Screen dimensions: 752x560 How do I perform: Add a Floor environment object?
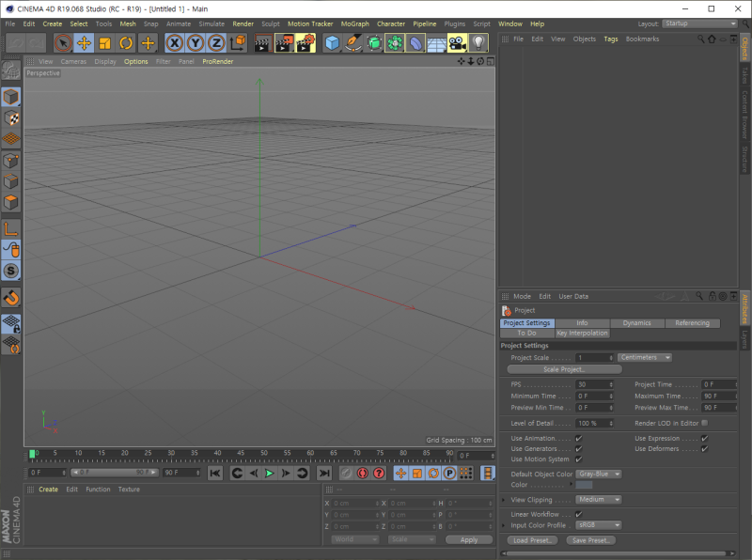tap(436, 43)
